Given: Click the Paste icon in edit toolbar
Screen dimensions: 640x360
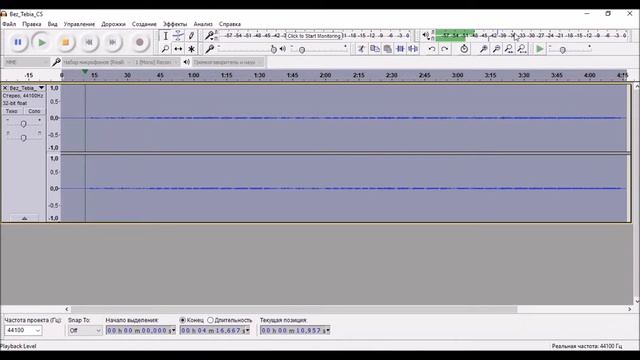Looking at the screenshot, I should [387, 49].
